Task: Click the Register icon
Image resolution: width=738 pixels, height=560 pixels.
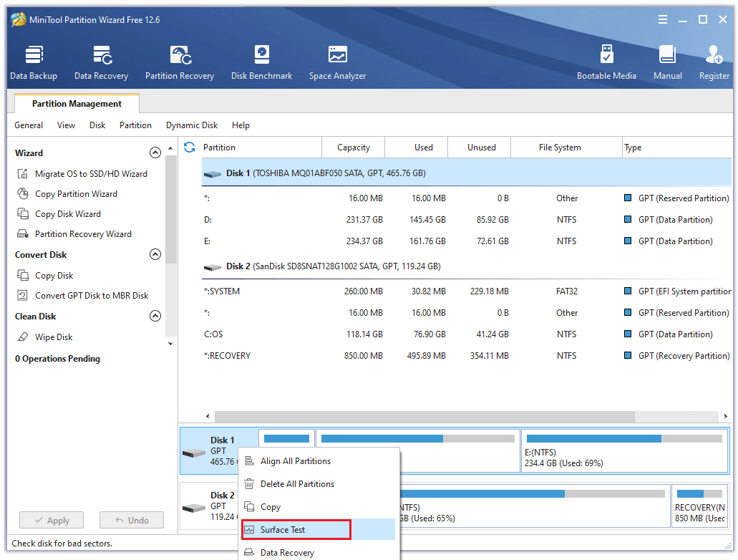Action: pyautogui.click(x=714, y=55)
